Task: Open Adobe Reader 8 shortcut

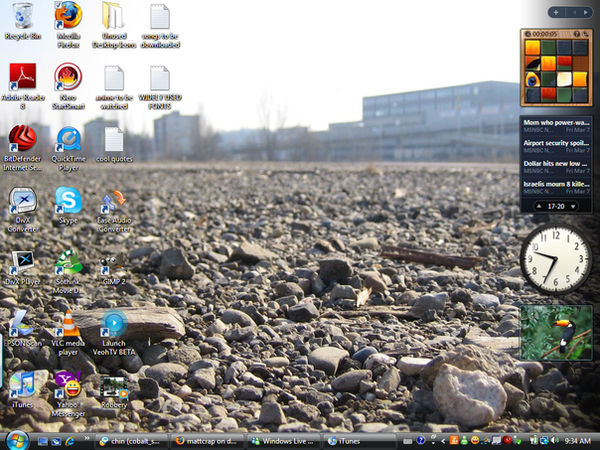Action: [x=23, y=86]
